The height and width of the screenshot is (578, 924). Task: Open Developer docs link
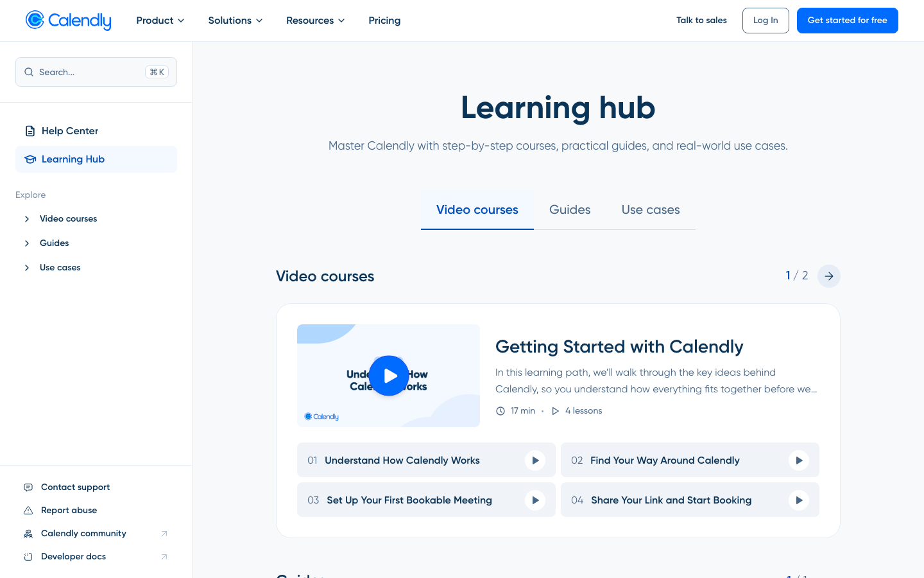pos(73,557)
